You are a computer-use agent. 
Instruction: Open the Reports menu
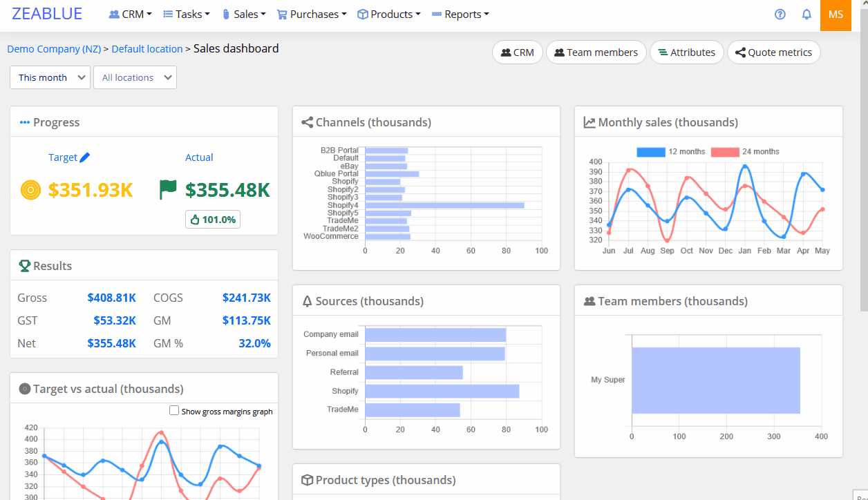460,14
